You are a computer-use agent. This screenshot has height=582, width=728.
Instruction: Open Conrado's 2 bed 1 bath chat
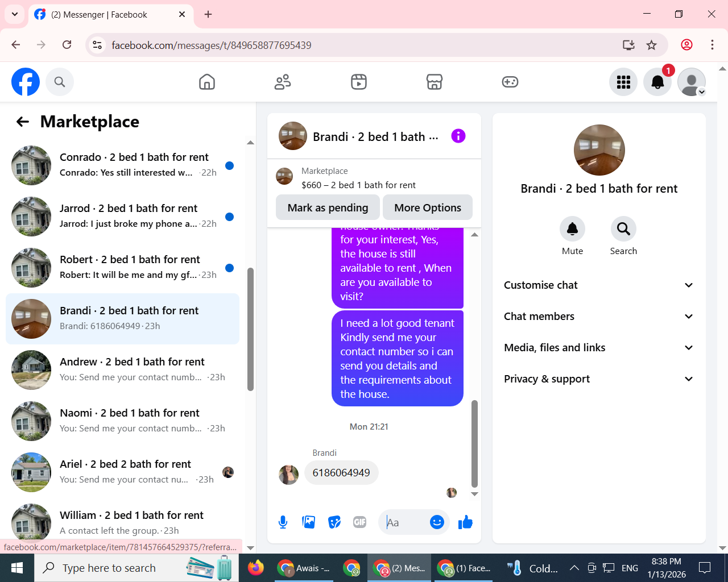(x=122, y=165)
